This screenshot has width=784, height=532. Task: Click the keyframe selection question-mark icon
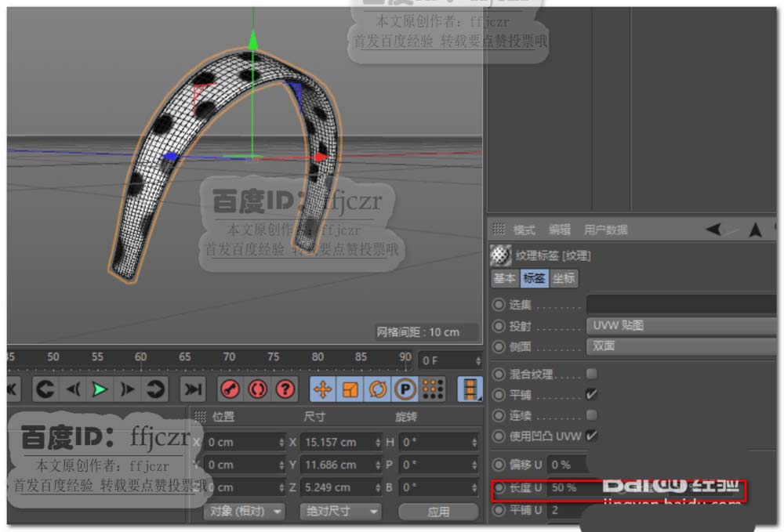pyautogui.click(x=285, y=389)
